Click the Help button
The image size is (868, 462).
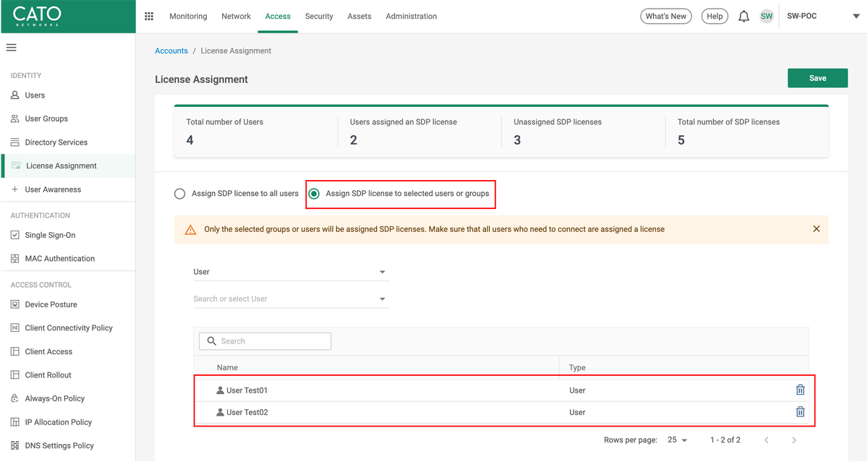pyautogui.click(x=715, y=16)
